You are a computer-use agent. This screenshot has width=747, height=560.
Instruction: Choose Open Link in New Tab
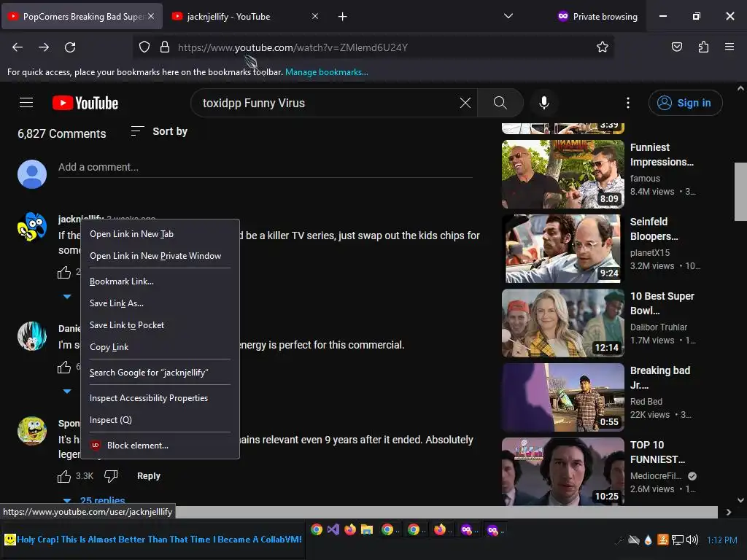(x=160, y=234)
